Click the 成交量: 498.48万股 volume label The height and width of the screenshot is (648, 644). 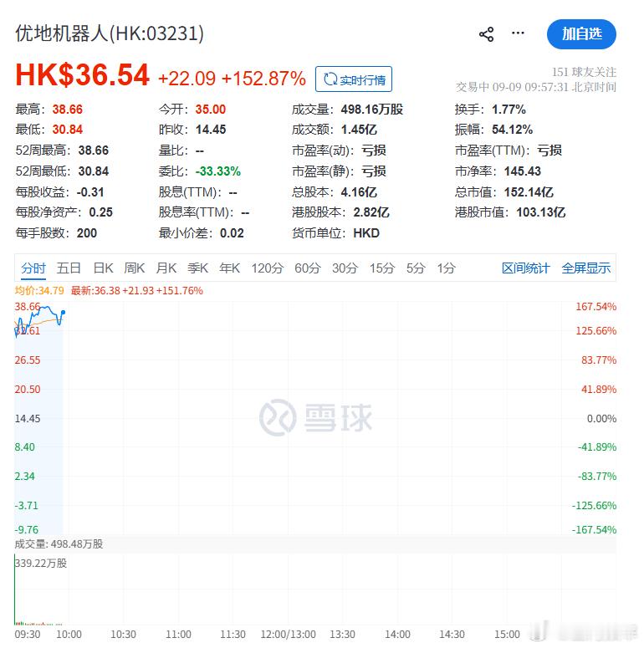[59, 543]
